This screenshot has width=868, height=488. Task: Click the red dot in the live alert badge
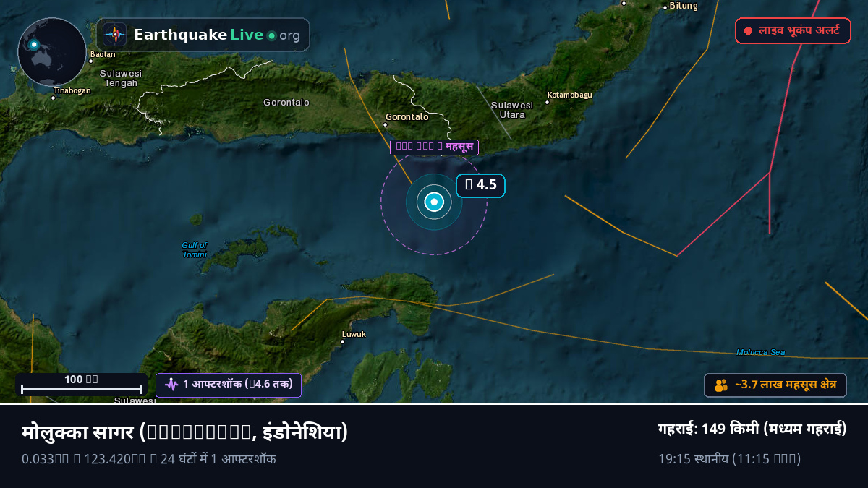tap(748, 31)
